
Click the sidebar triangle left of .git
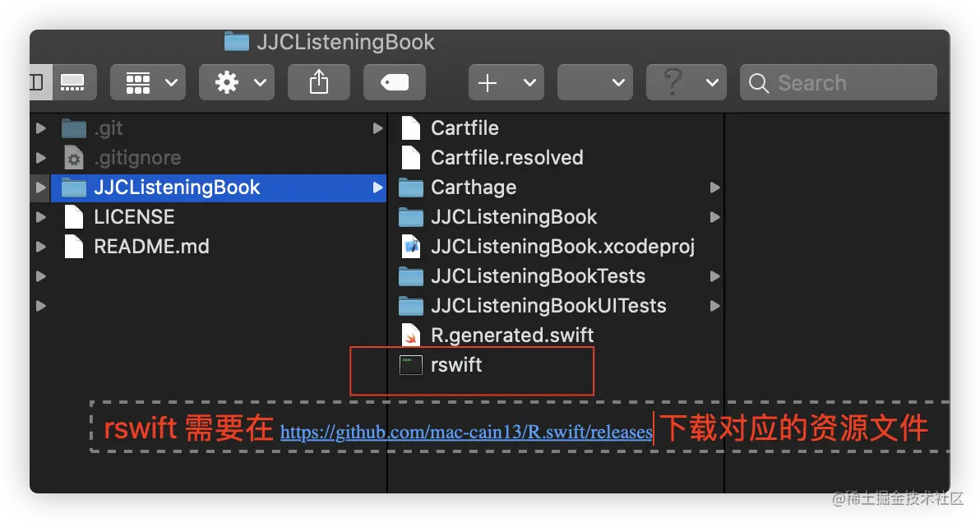(40, 128)
